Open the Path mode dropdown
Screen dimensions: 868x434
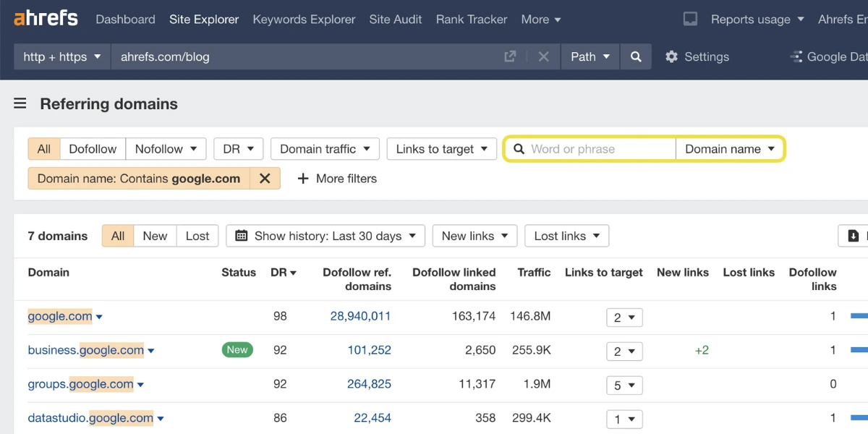[590, 56]
